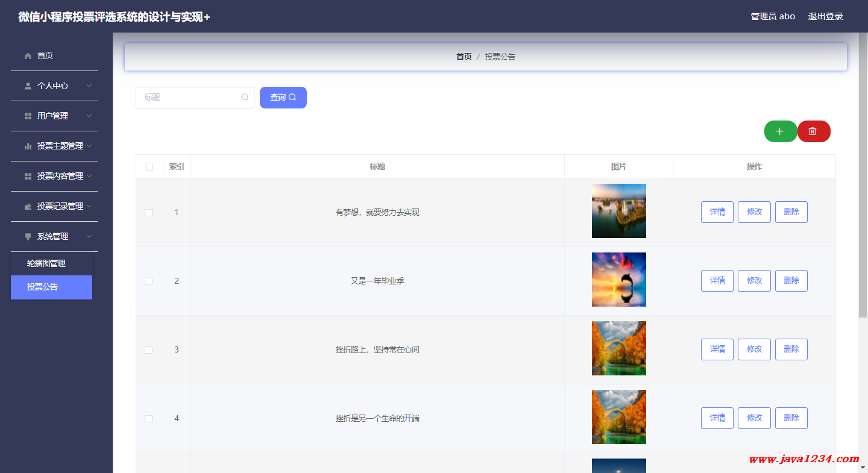
Task: Click the castle lake thumbnail in row 1
Action: [x=619, y=211]
